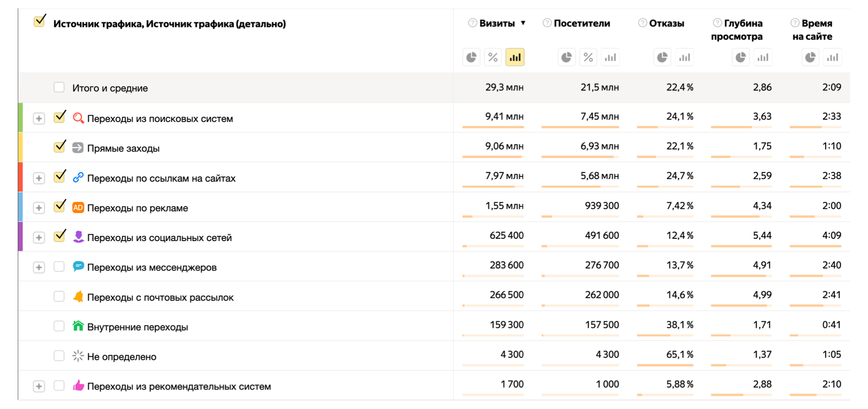This screenshot has height=409, width=868.
Task: Switch Посетители column to percentage view
Action: (x=588, y=57)
